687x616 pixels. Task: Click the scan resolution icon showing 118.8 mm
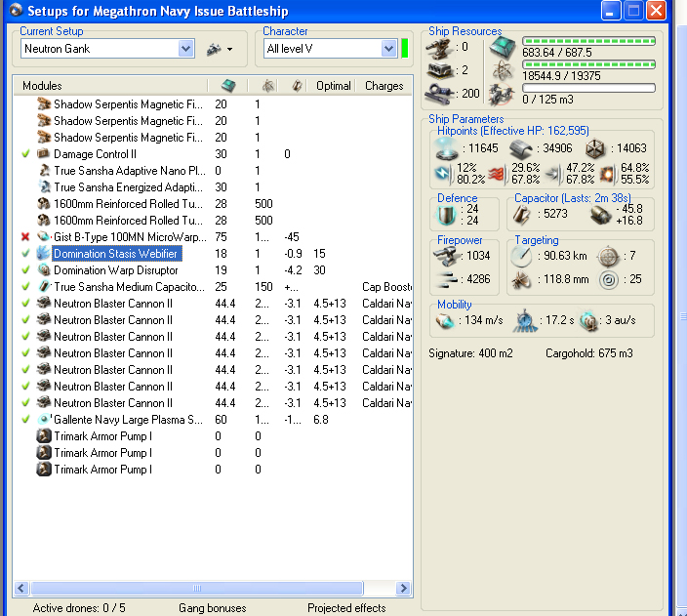tap(521, 279)
